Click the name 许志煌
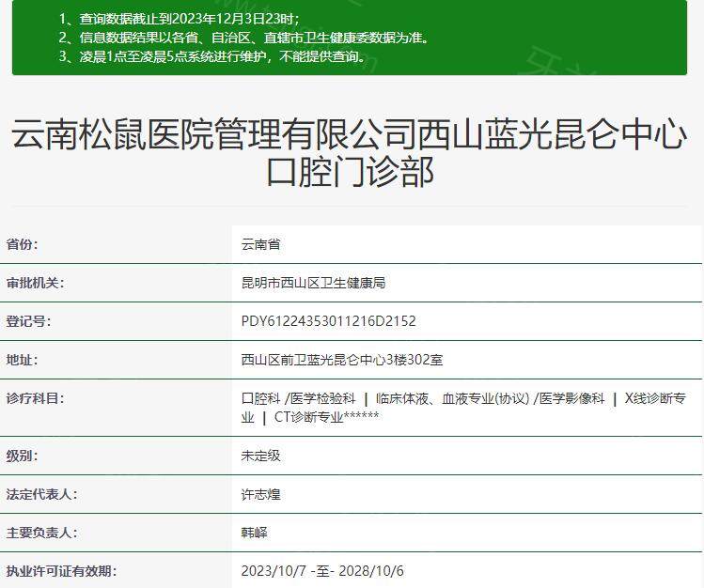The width and height of the screenshot is (704, 588). (261, 494)
